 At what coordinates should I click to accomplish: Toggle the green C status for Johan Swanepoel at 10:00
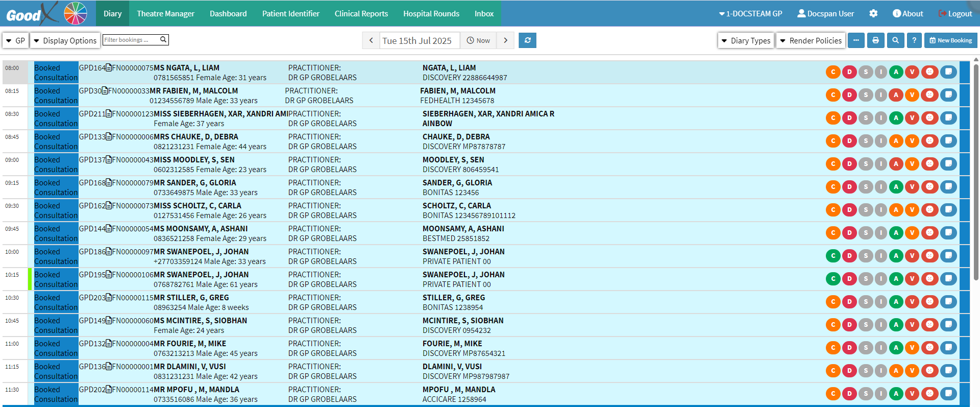tap(833, 256)
